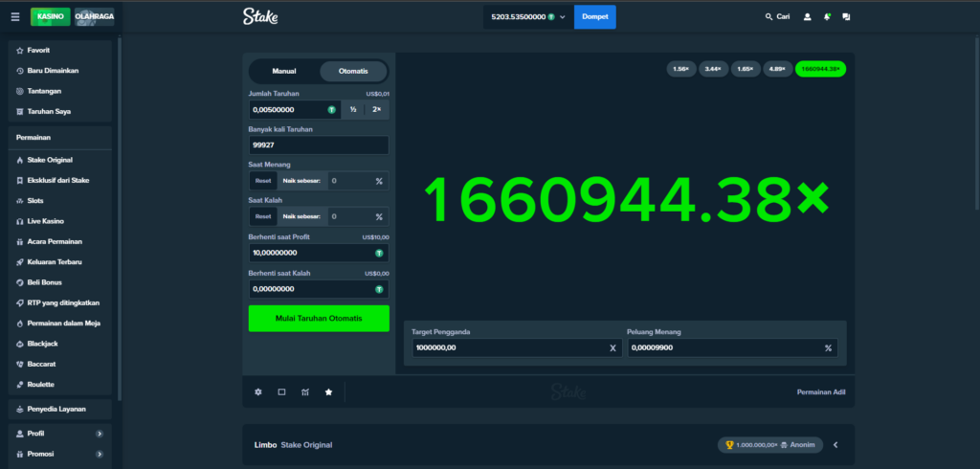Click the 4.89× result chip

point(777,69)
